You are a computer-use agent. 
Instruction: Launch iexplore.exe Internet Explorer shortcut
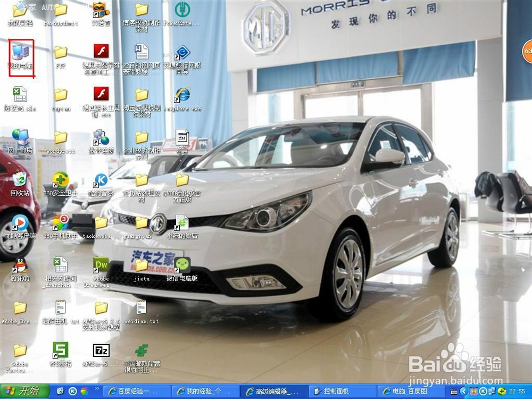pyautogui.click(x=182, y=95)
